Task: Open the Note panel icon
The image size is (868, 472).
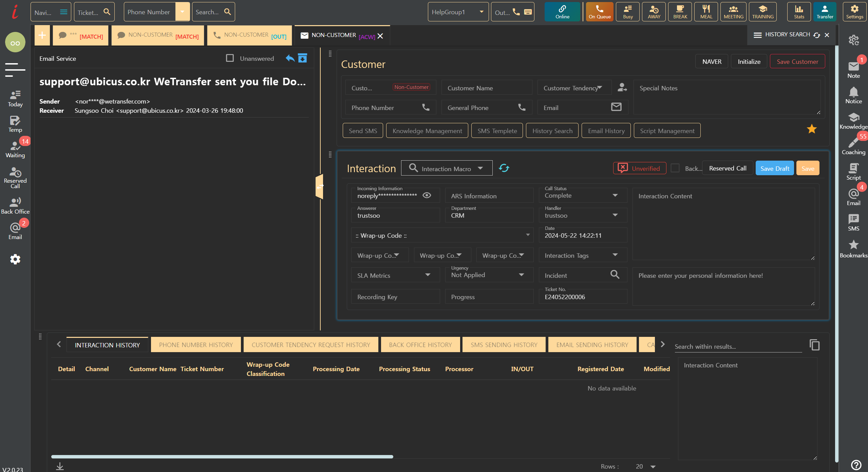Action: click(x=853, y=69)
